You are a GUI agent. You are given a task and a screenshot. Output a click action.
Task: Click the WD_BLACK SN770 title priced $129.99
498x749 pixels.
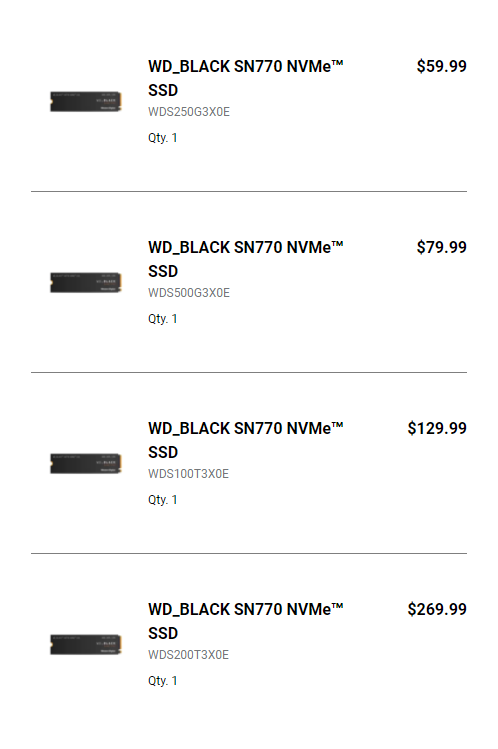[245, 440]
